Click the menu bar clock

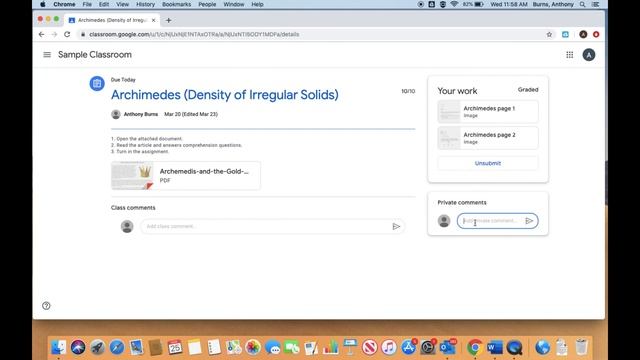pyautogui.click(x=509, y=4)
